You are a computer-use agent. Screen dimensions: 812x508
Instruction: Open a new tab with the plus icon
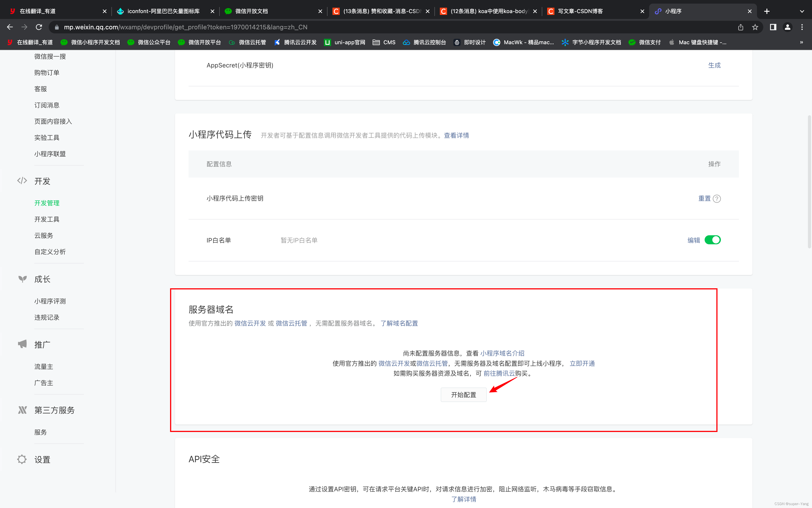[767, 11]
